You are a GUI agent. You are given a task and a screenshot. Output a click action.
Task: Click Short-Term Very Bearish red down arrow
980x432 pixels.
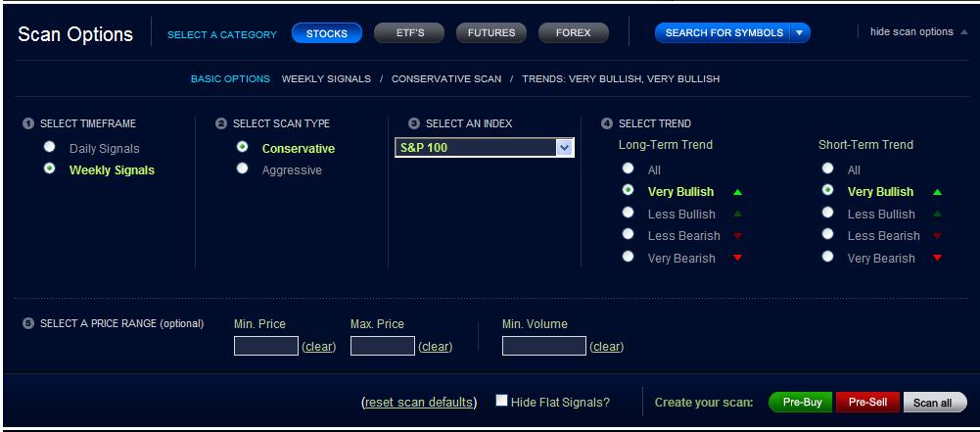click(x=937, y=259)
